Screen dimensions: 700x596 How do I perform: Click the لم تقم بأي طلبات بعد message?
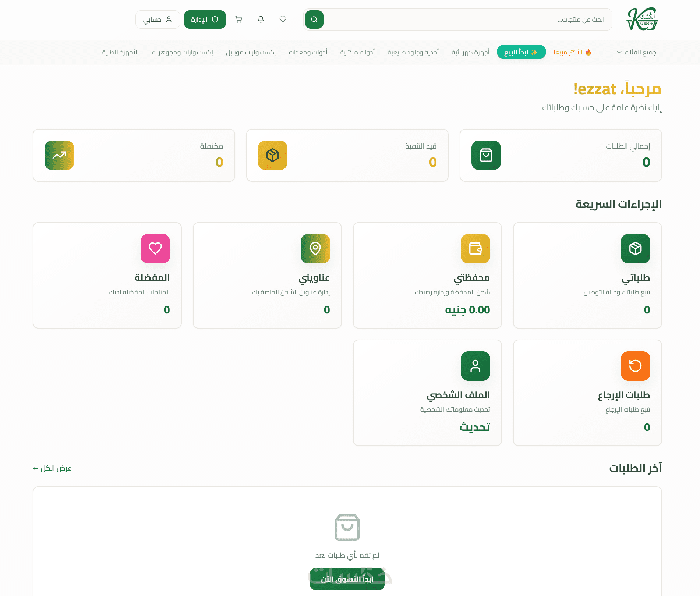tap(347, 556)
